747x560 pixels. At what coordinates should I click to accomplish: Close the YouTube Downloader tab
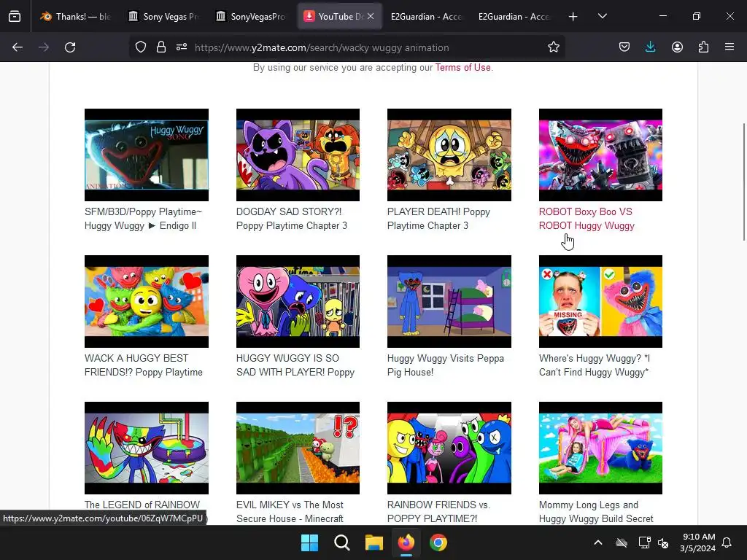click(x=371, y=16)
